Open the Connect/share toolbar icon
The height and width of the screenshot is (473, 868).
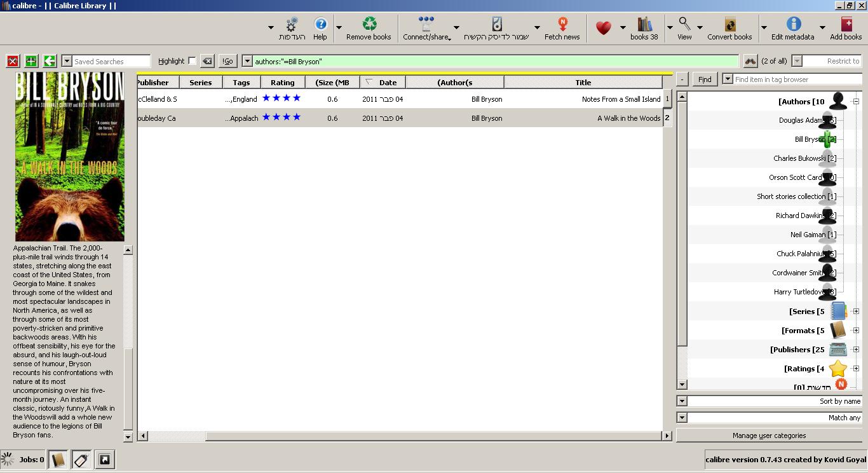point(426,25)
